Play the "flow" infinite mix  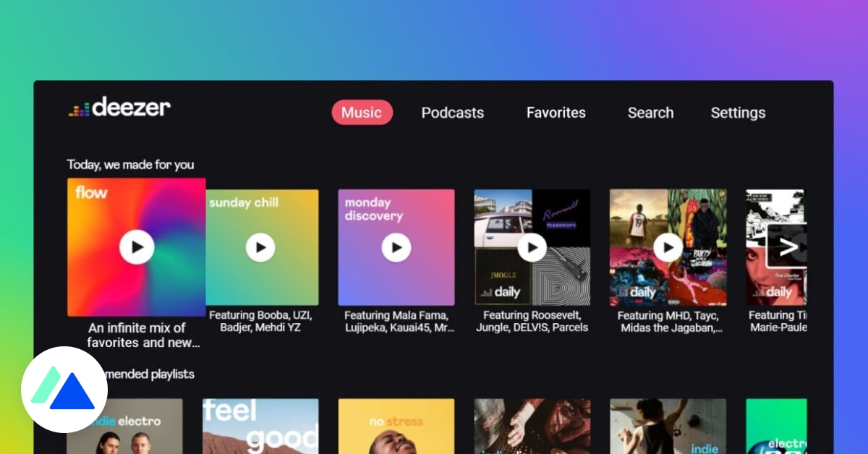pyautogui.click(x=136, y=247)
